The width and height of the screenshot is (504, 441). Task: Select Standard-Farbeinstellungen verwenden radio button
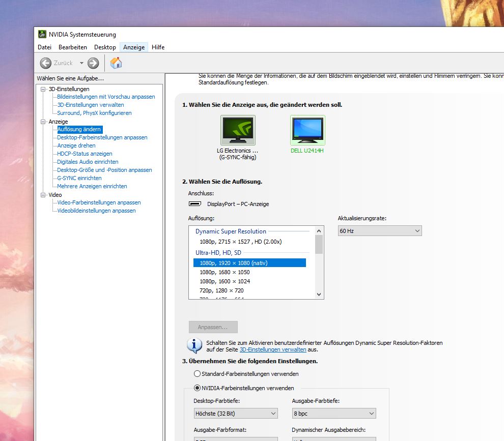pyautogui.click(x=198, y=373)
